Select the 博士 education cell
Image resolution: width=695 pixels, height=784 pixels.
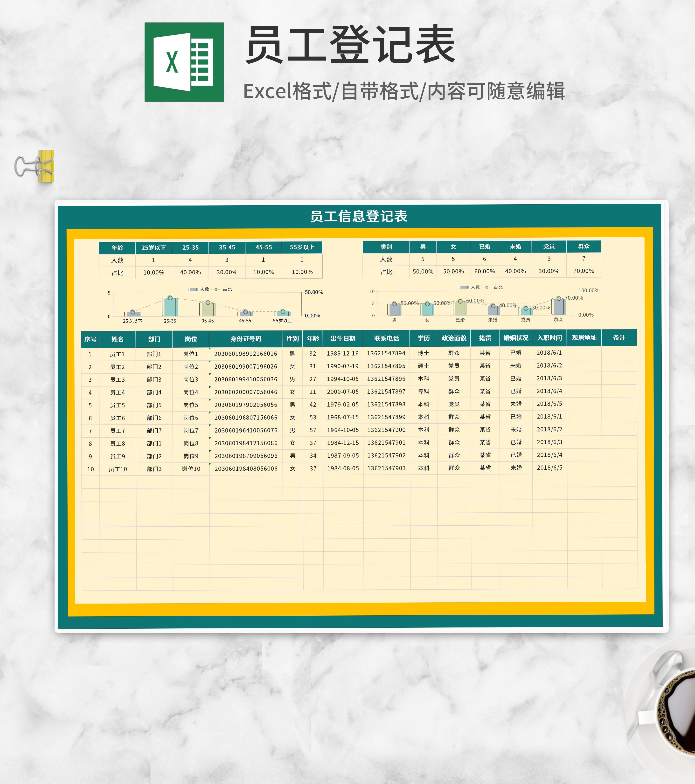click(x=423, y=353)
